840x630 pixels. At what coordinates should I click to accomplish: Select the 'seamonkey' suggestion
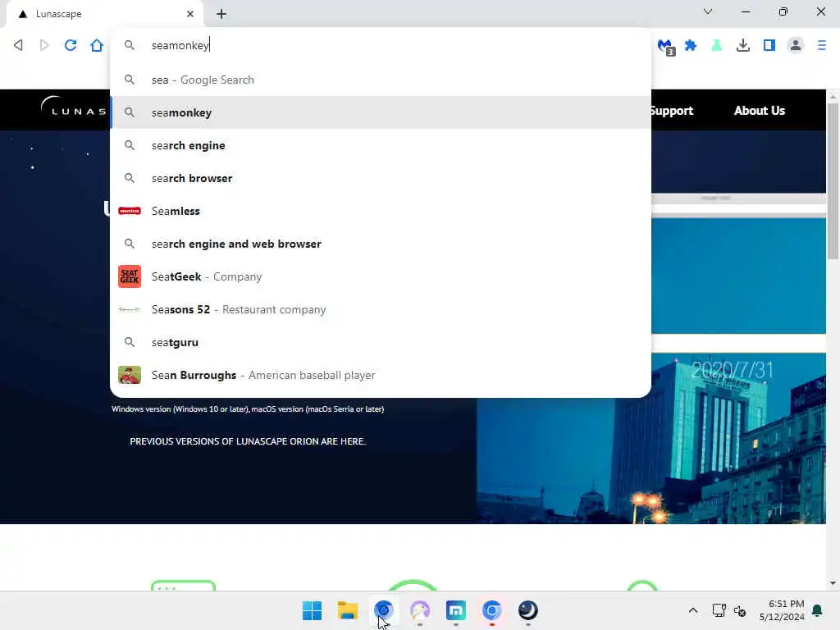tap(381, 112)
